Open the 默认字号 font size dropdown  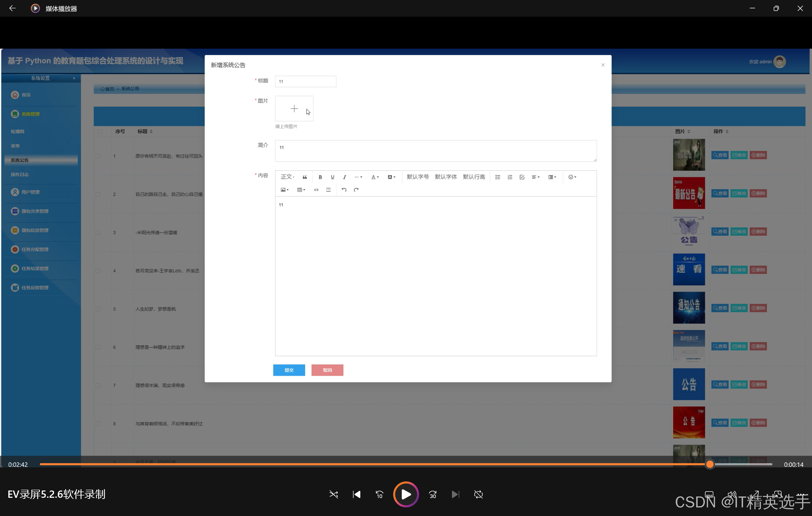418,177
